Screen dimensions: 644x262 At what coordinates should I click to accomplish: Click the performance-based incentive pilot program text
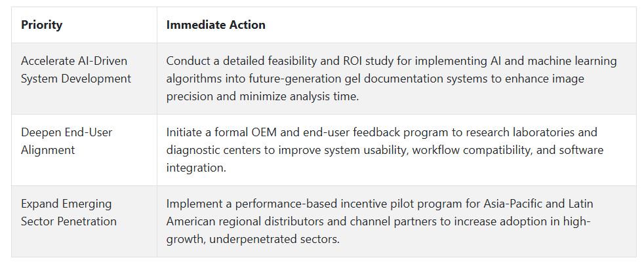(x=380, y=221)
